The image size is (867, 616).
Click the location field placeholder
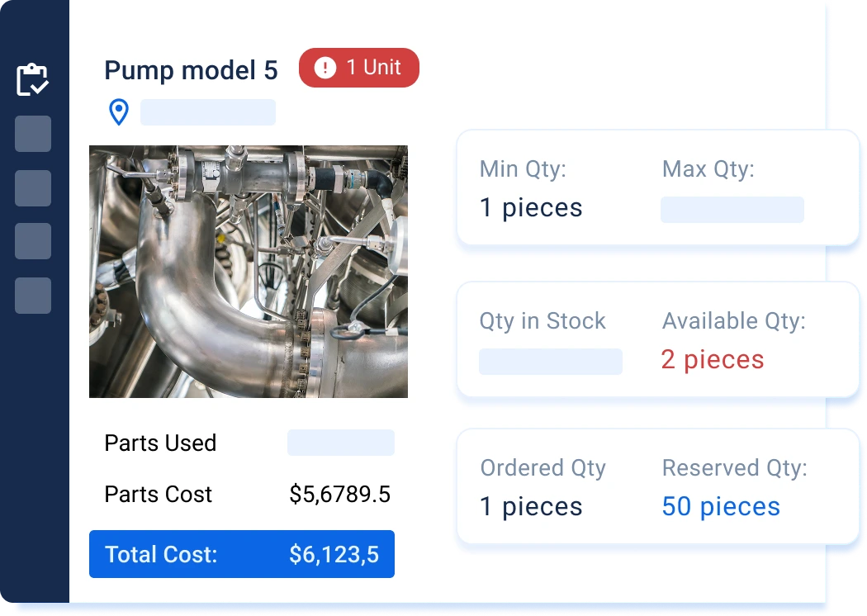pos(208,112)
